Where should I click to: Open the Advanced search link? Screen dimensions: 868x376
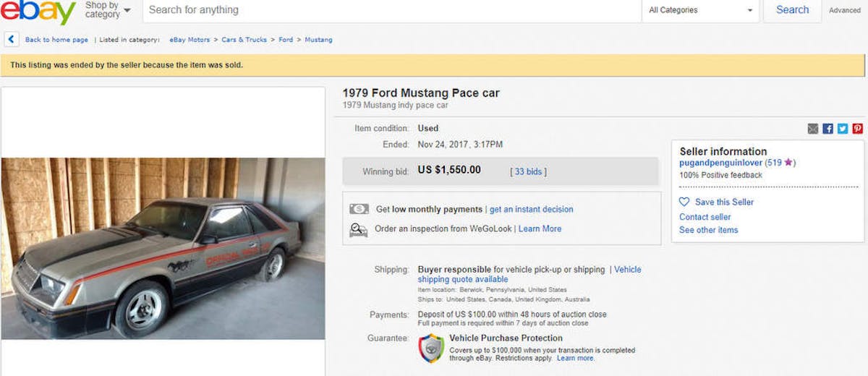(844, 11)
